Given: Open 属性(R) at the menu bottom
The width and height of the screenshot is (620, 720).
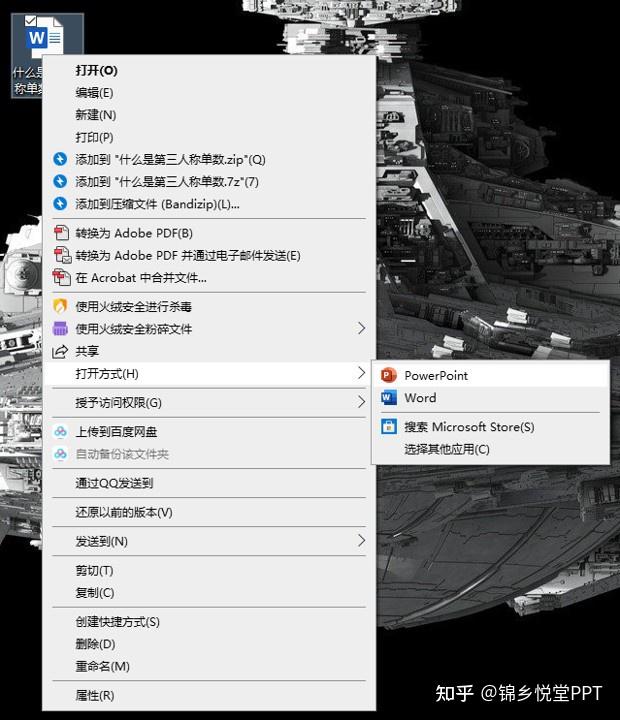Looking at the screenshot, I should (209, 695).
